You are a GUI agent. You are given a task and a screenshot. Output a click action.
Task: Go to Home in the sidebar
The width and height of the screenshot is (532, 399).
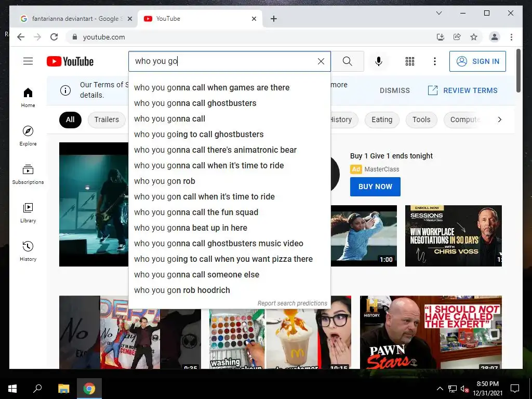point(28,98)
